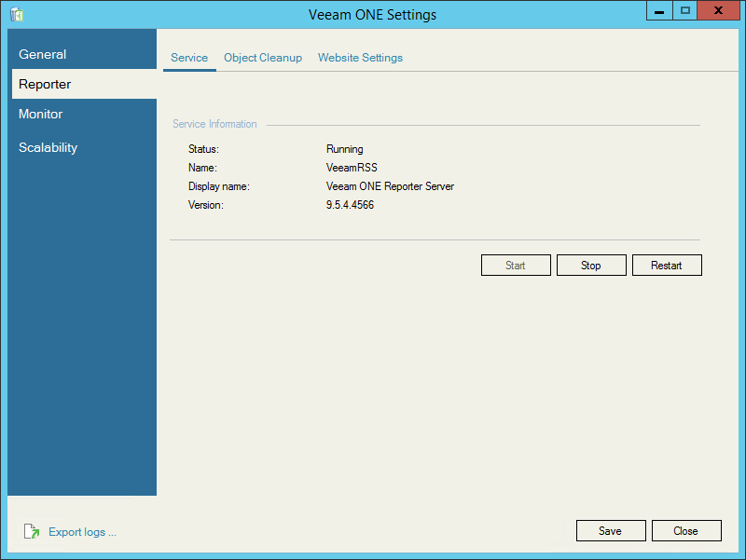746x560 pixels.
Task: Click the Start service button
Action: point(516,266)
